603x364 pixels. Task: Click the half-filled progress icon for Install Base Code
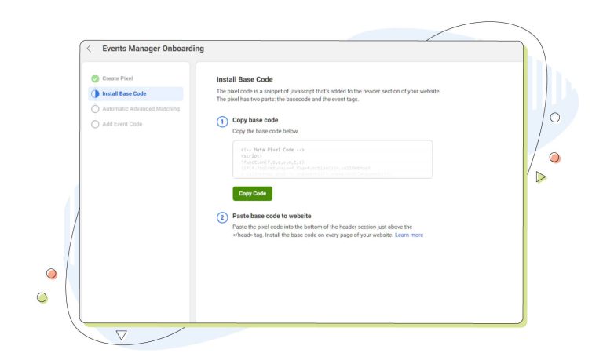pos(95,93)
